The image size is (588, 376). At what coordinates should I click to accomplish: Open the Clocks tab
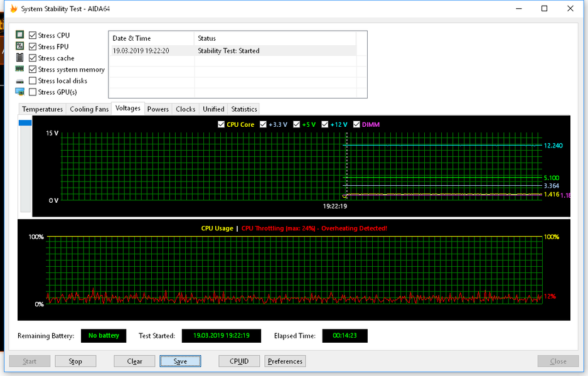click(186, 109)
